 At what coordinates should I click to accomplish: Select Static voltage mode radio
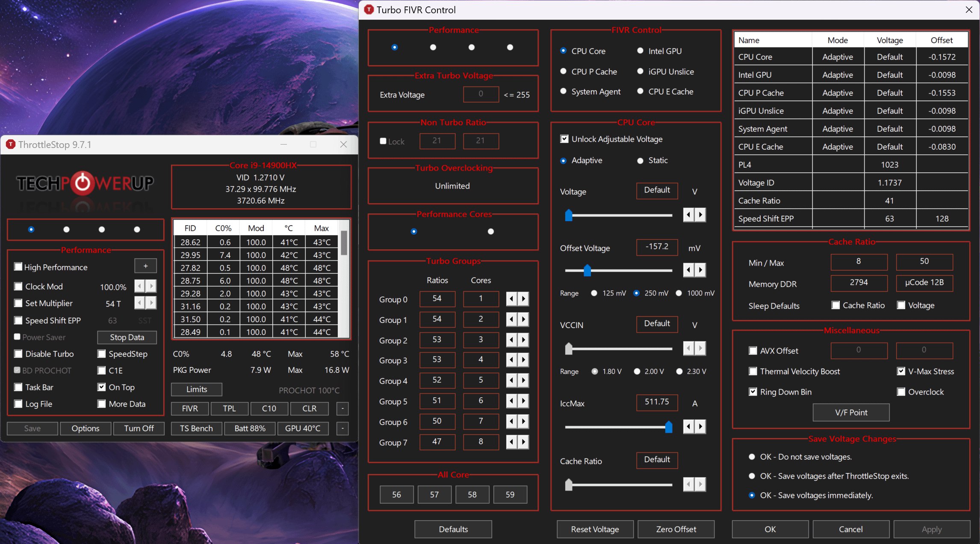[x=640, y=161]
